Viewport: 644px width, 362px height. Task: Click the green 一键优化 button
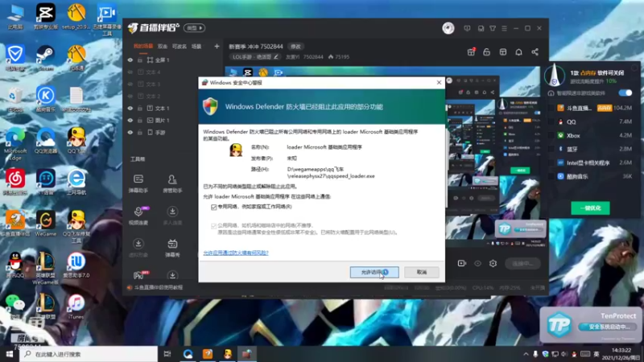[x=590, y=208]
